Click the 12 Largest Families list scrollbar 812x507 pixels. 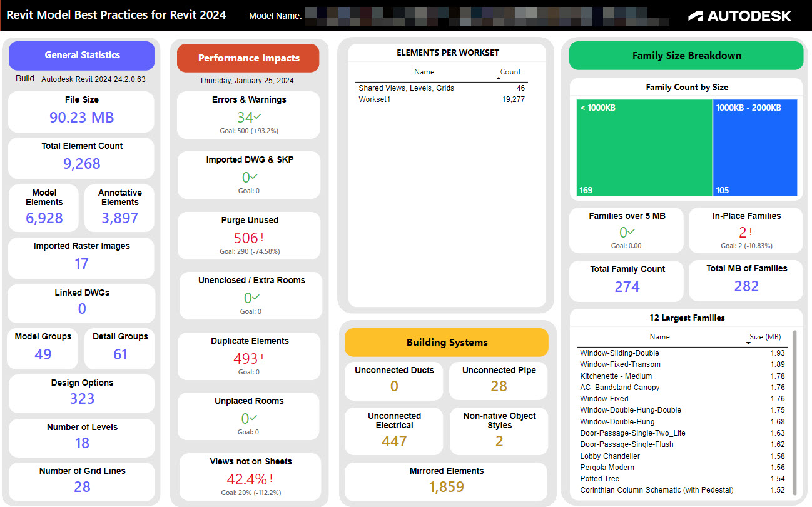(x=794, y=413)
